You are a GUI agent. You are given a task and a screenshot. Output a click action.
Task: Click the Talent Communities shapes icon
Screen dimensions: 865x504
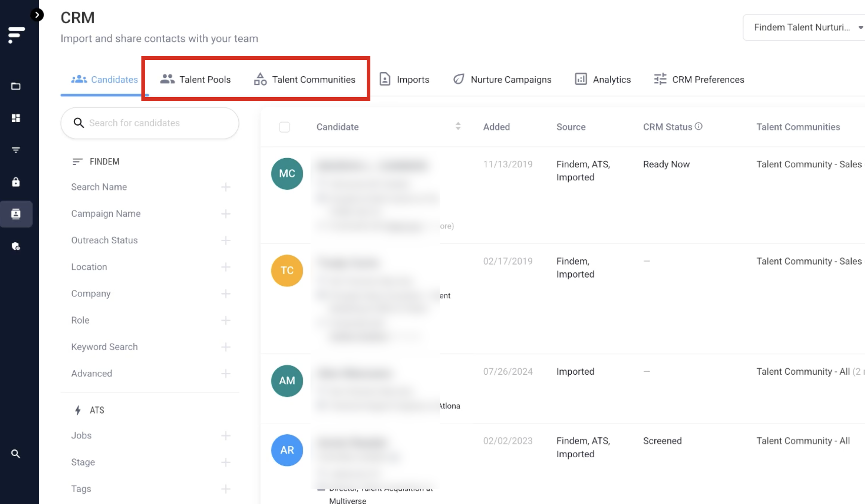(x=260, y=79)
